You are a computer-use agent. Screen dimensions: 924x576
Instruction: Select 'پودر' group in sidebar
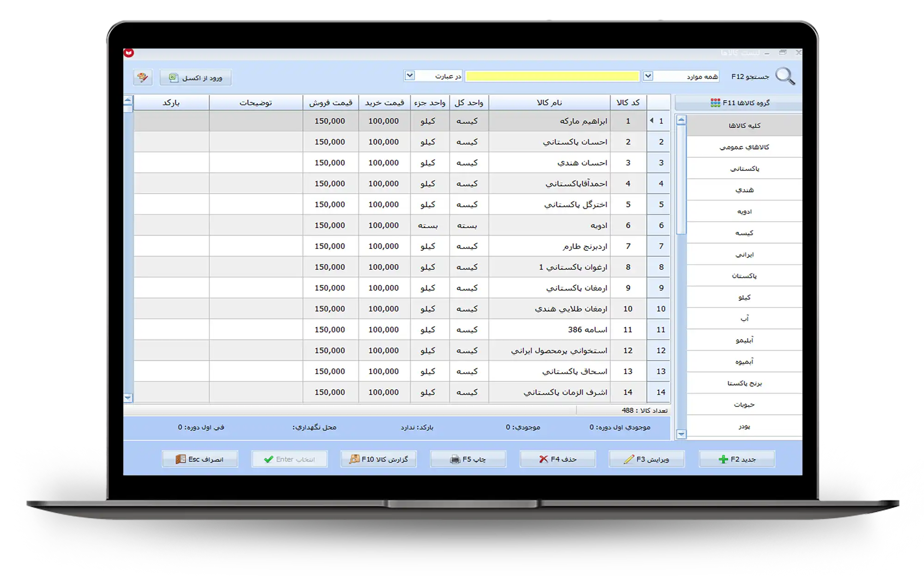[x=744, y=426]
